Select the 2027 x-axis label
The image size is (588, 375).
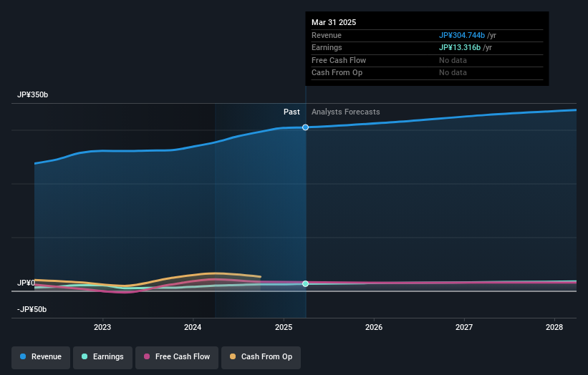pyautogui.click(x=464, y=328)
